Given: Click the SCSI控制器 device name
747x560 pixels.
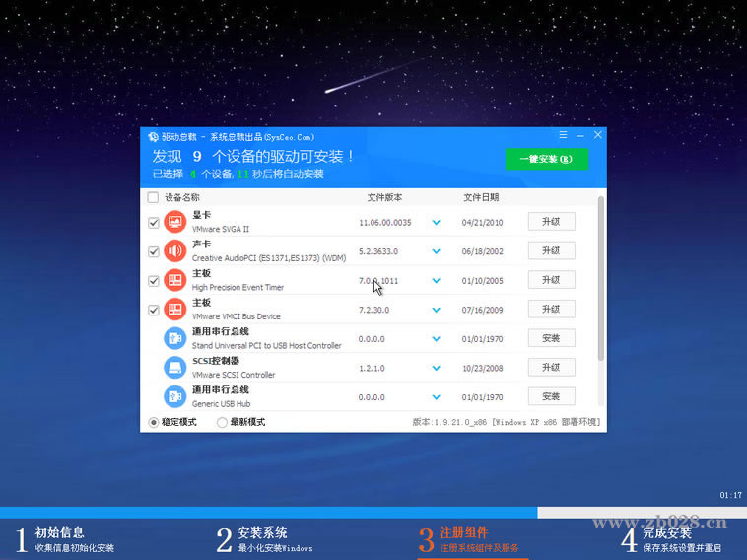Looking at the screenshot, I should [216, 361].
